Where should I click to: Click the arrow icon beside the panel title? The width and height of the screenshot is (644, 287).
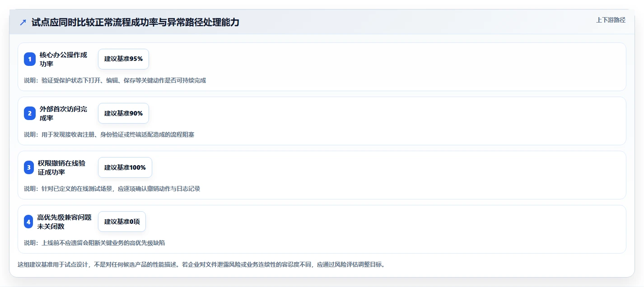click(23, 22)
